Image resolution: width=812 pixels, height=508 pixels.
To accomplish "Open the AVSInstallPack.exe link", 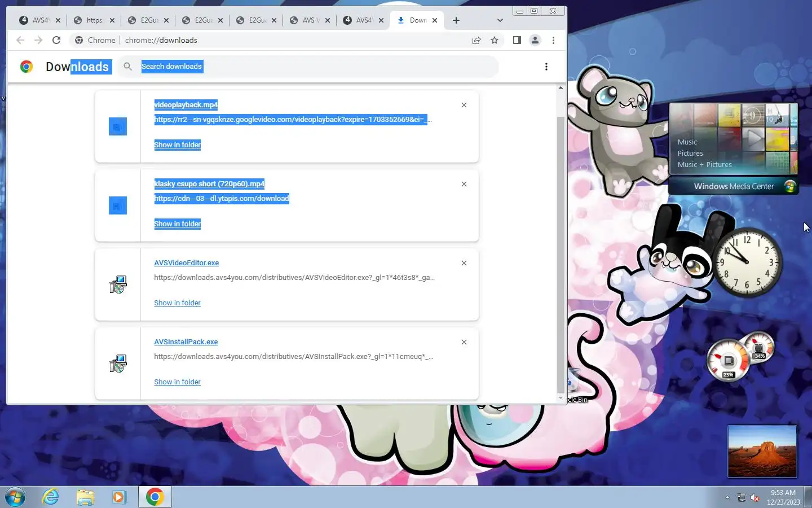I will tap(186, 342).
